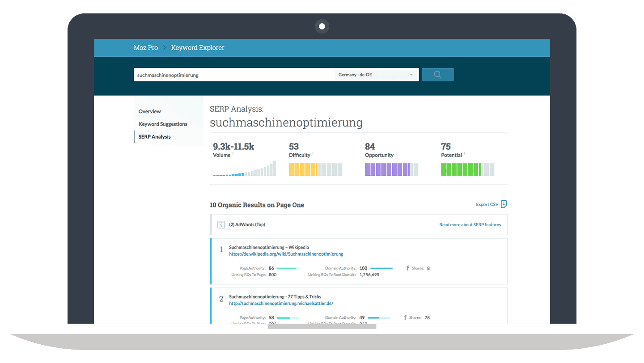The image size is (644, 363).
Task: Open the Germany - de-DE locale dropdown
Action: tap(376, 75)
